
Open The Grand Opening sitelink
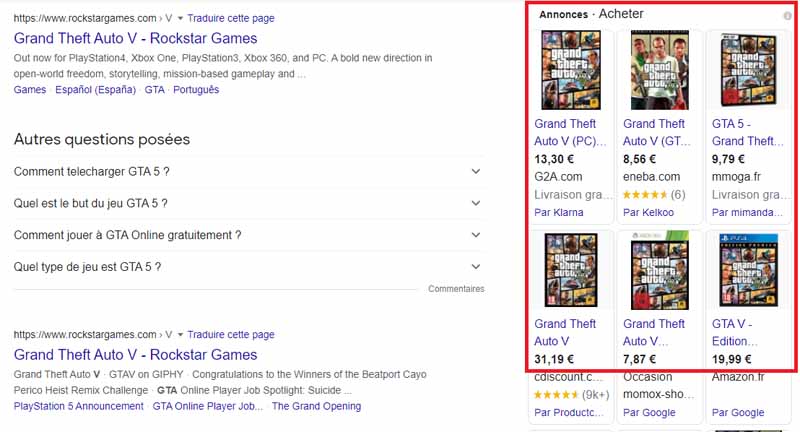[x=316, y=406]
